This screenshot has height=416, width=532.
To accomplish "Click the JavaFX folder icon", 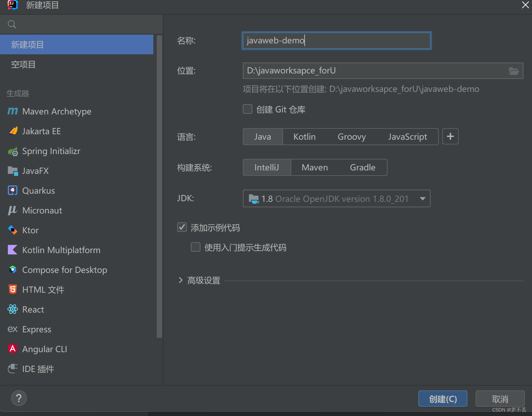I will [13, 171].
